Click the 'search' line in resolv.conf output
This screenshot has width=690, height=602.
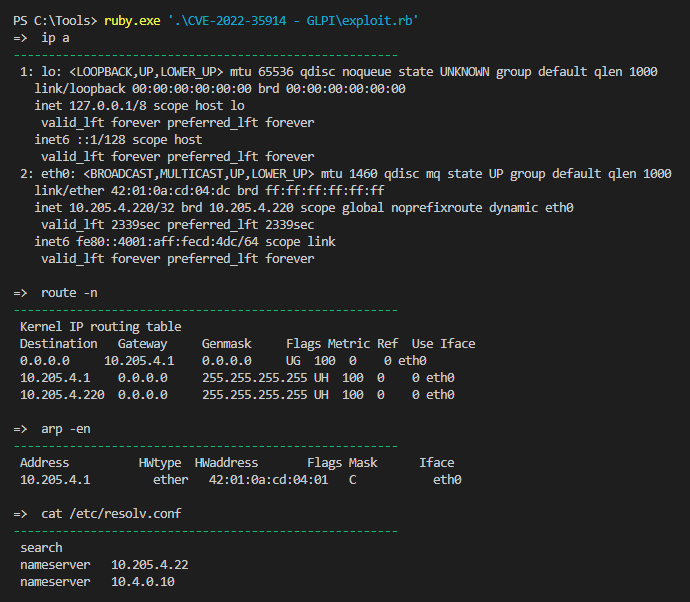pos(41,548)
